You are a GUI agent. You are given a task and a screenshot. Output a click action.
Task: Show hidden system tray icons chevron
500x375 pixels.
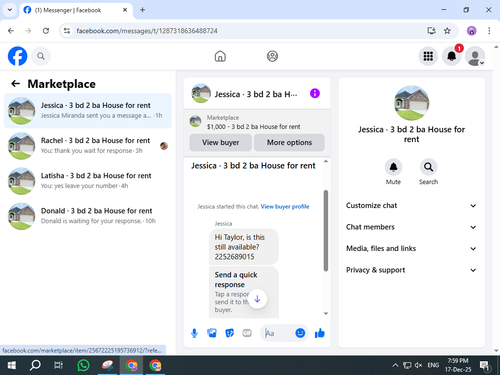click(395, 365)
